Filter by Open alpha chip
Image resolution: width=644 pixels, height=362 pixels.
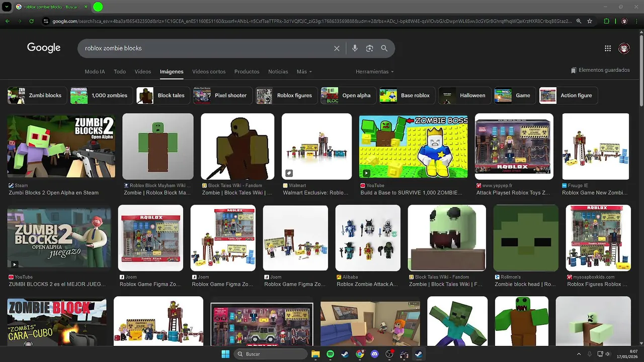pyautogui.click(x=348, y=95)
